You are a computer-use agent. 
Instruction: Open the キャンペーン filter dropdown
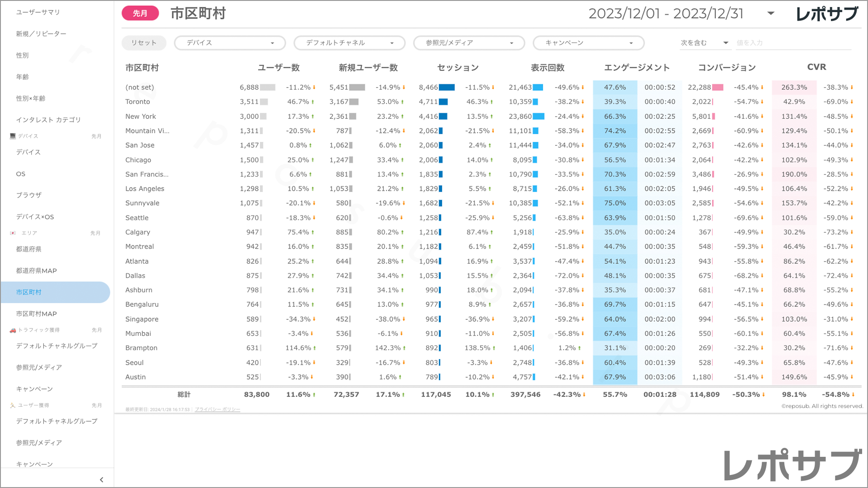588,43
